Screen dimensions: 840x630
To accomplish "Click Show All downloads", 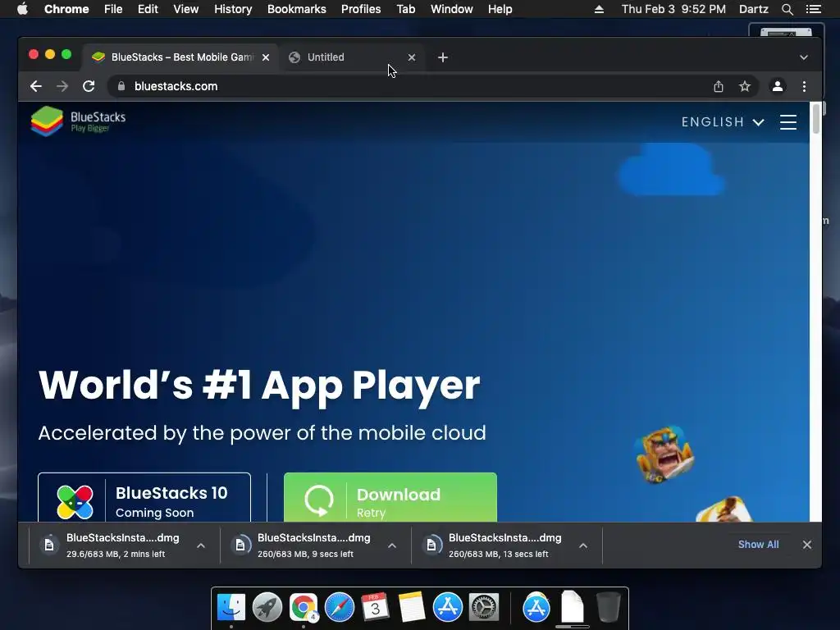I will coord(758,545).
